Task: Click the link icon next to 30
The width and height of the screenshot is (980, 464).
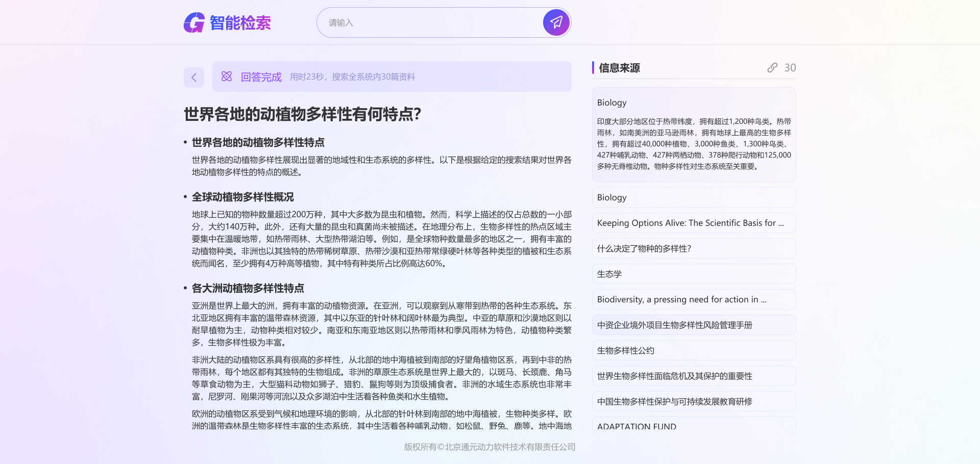Action: click(772, 68)
